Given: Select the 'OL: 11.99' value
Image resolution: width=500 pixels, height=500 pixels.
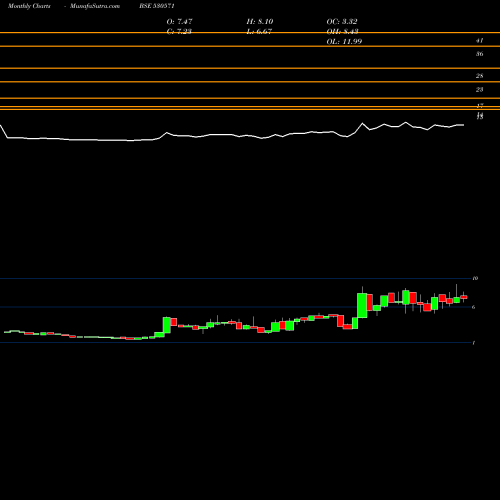Looking at the screenshot, I should [344, 42].
